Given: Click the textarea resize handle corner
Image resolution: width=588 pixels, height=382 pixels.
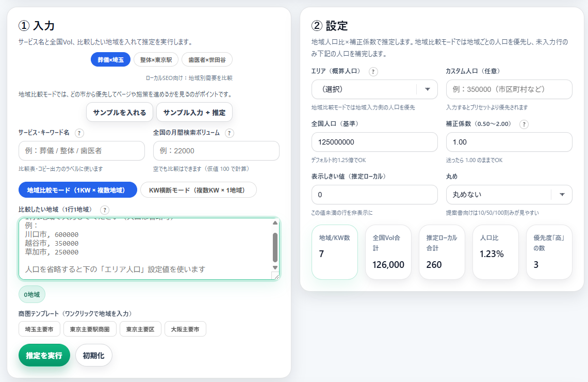Looking at the screenshot, I should point(275,276).
